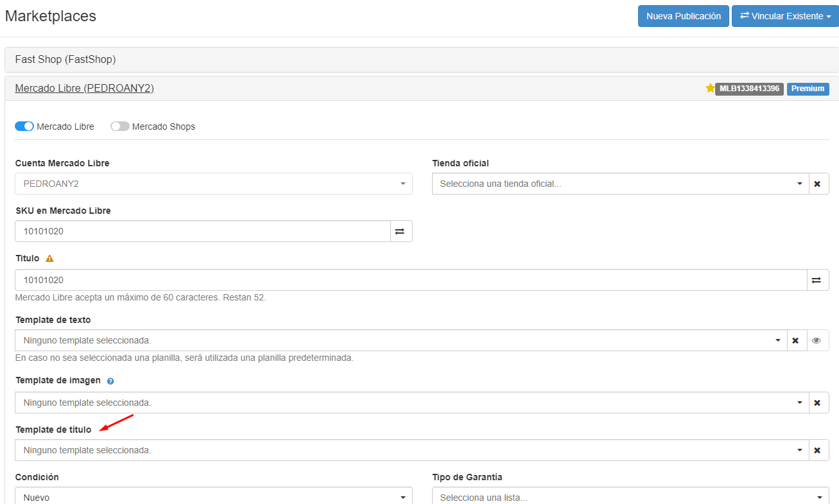Clear the Tienda oficial selection with X

[x=818, y=184]
